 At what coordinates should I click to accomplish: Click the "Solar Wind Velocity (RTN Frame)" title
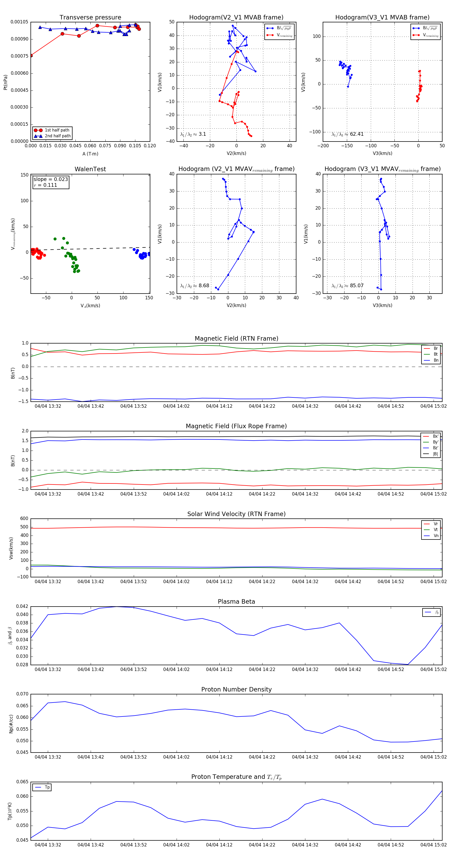point(236,514)
